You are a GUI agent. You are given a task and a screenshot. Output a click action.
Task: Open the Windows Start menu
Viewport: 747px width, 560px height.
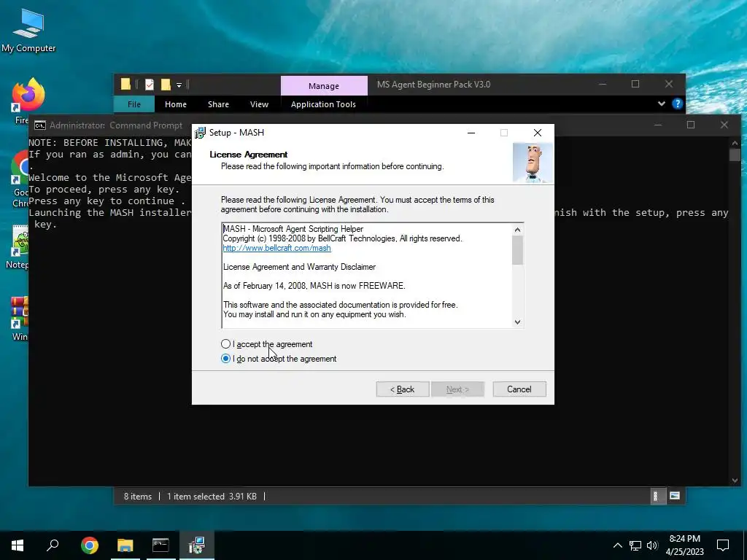tap(18, 545)
